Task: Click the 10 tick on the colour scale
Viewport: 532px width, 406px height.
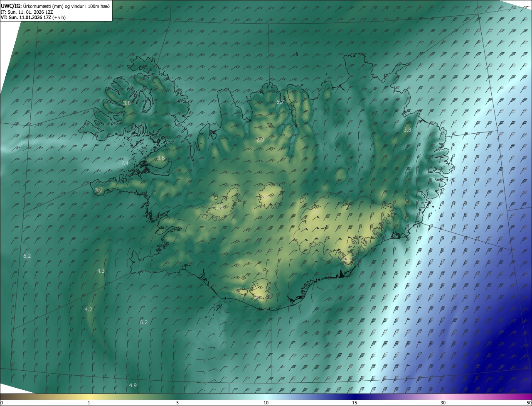Action: coord(266,403)
